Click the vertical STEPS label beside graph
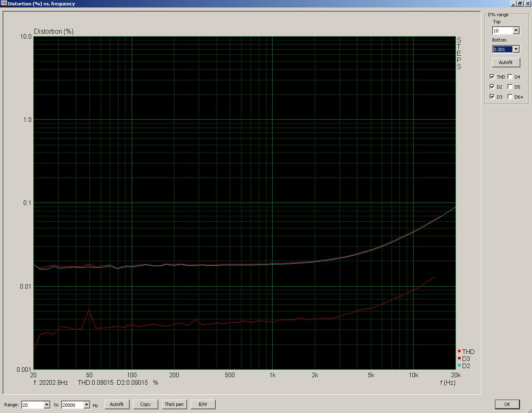Screen dimensions: 532x413 459,53
